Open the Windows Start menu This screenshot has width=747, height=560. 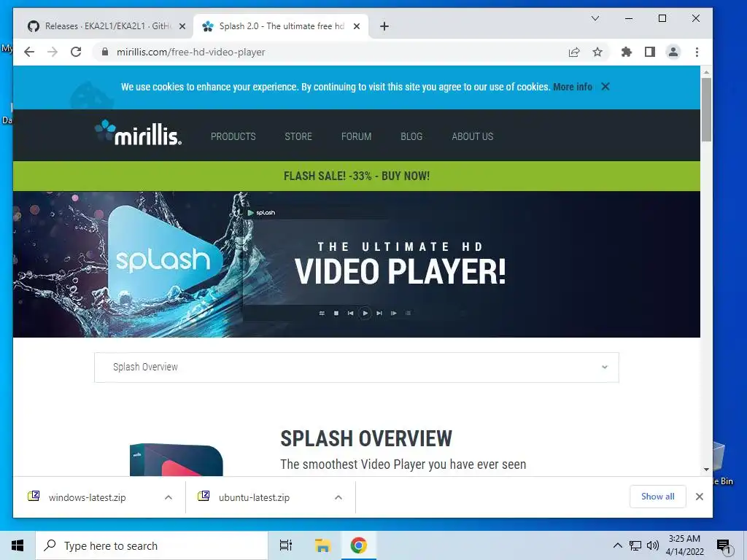coord(18,545)
